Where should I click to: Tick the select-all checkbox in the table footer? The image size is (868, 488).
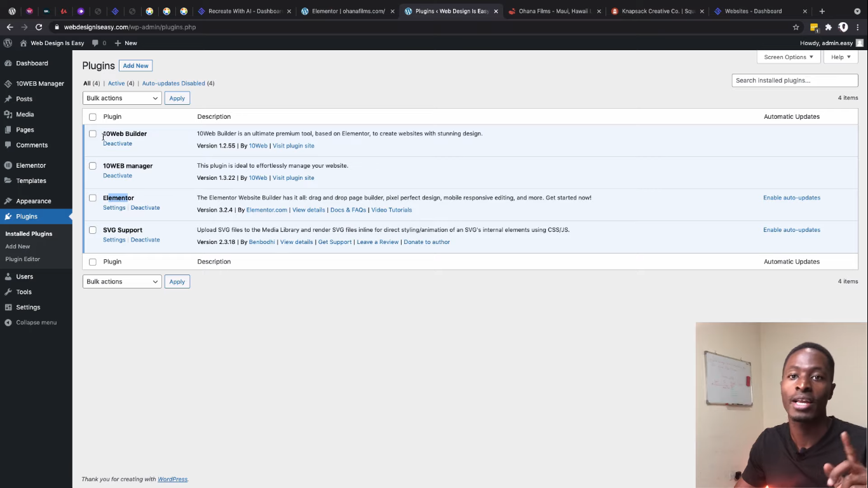[x=93, y=262]
